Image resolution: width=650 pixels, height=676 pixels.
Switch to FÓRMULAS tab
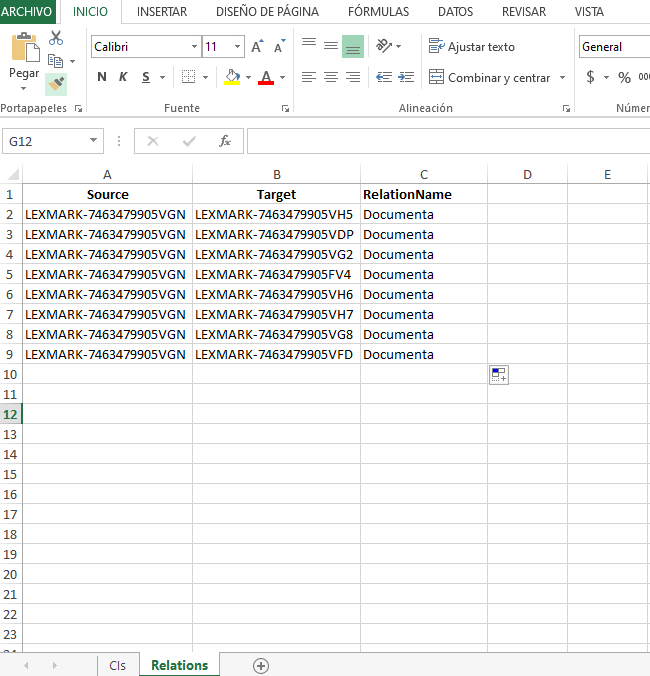click(378, 12)
